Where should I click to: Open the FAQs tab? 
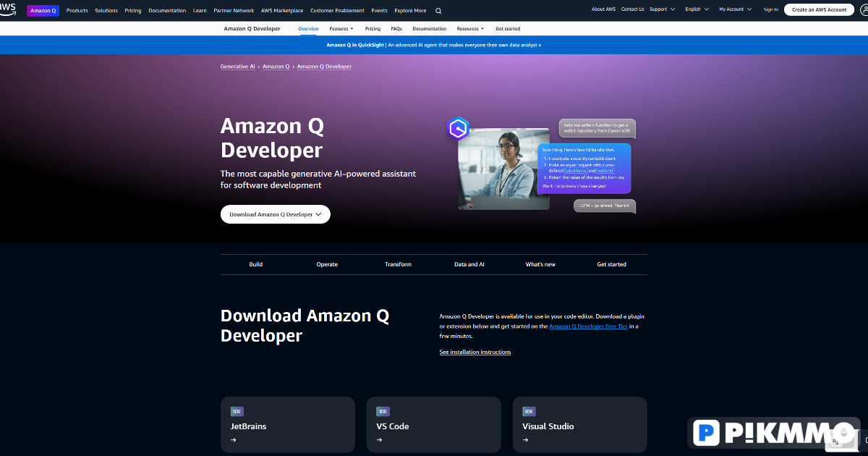[396, 29]
